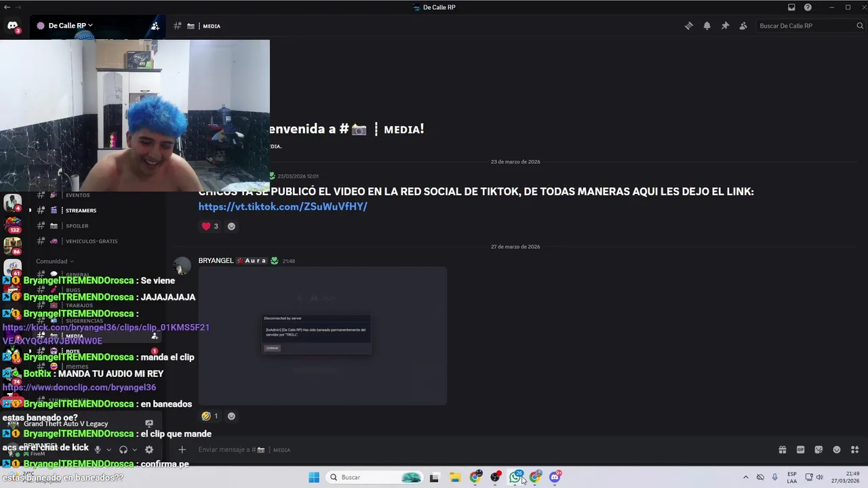Open server with 132 notification badge
868x488 pixels.
pos(13,224)
